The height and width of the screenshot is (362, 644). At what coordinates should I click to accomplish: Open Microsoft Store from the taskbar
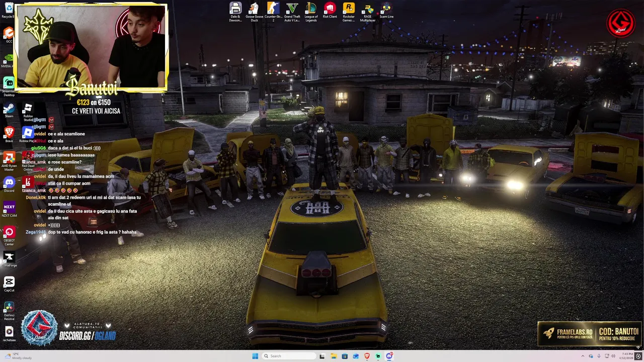345,356
